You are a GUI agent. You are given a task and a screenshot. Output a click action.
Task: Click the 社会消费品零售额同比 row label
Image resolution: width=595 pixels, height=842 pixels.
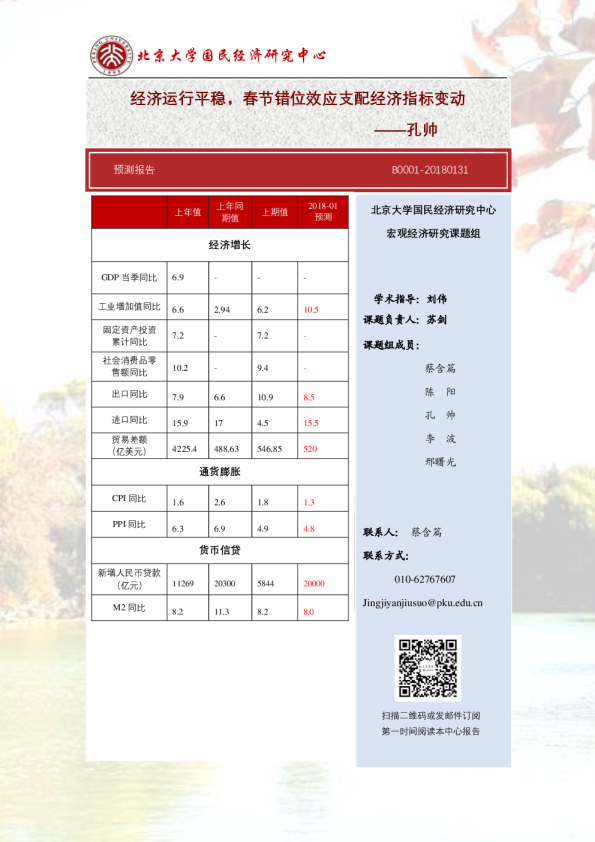[x=129, y=366]
